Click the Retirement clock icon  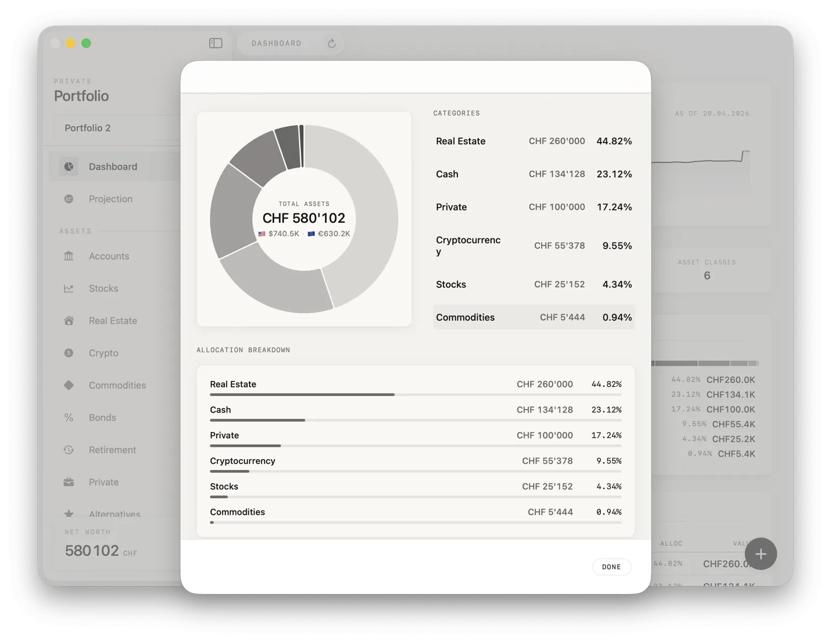pos(68,450)
